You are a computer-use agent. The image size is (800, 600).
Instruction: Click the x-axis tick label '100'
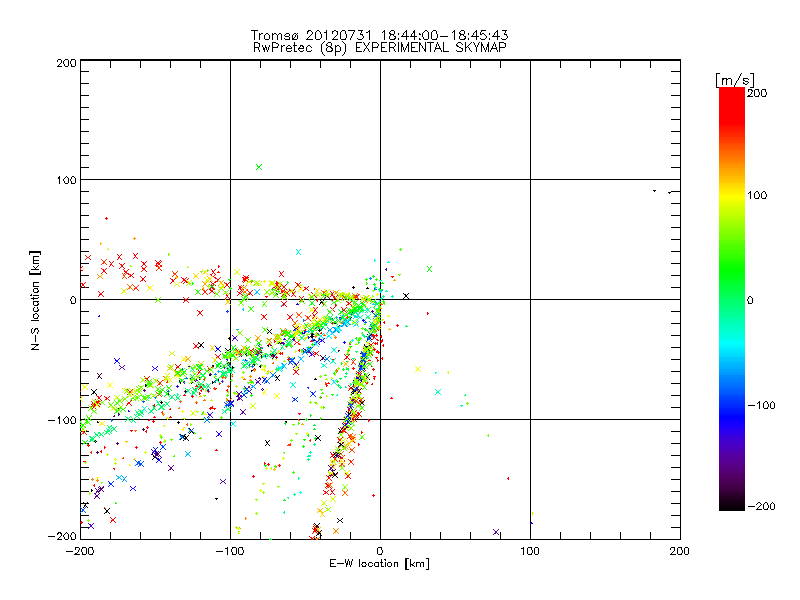(x=530, y=551)
